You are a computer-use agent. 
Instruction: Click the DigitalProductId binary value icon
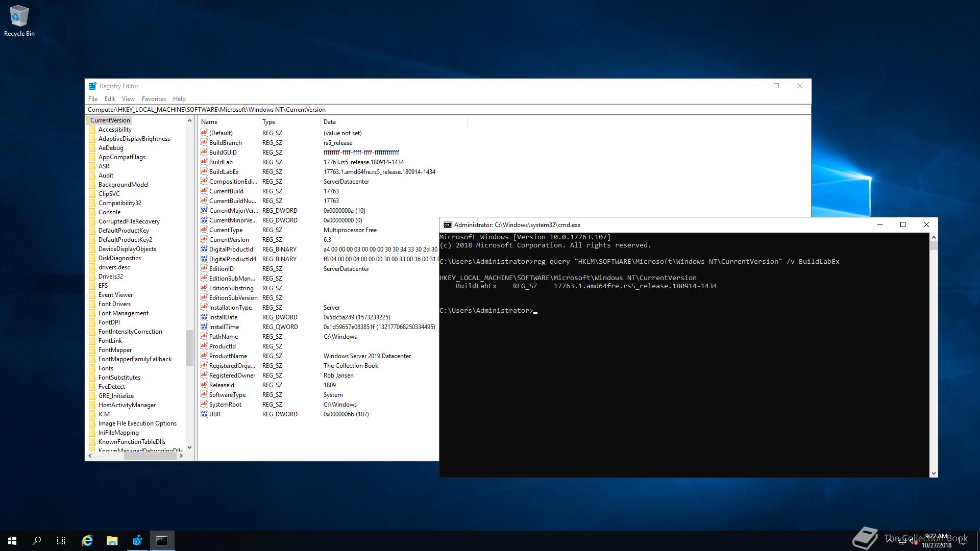tap(205, 249)
